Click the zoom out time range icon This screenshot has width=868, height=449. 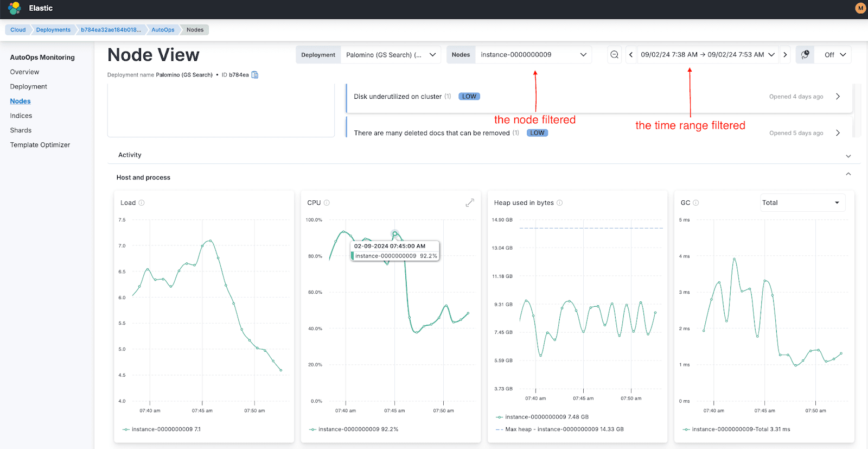click(x=614, y=55)
